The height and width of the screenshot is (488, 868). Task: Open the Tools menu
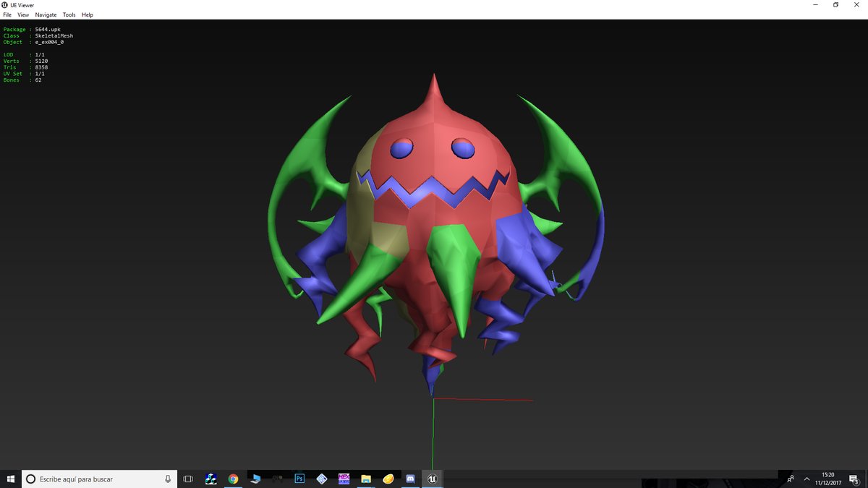[69, 14]
